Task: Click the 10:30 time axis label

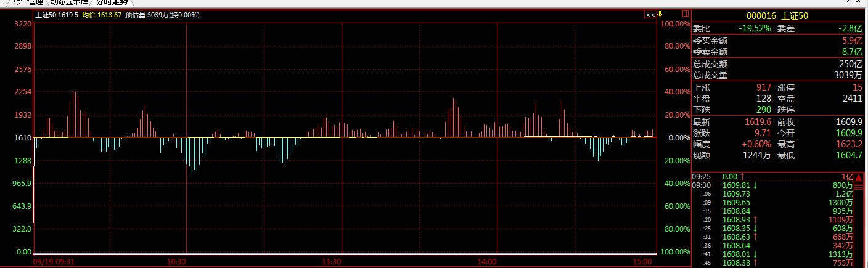Action: 177,262
